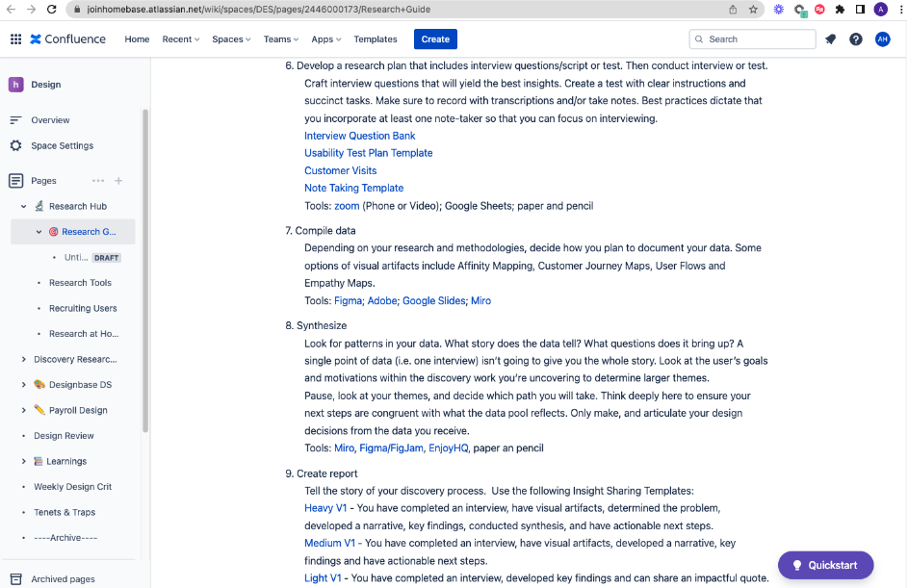
Task: Expand the Learnings tree node
Action: click(24, 461)
